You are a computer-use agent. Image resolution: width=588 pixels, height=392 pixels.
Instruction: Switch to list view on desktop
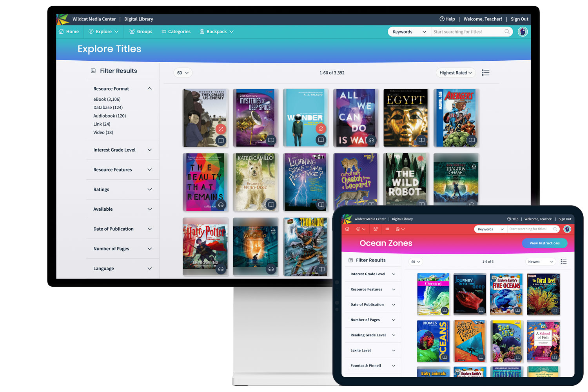point(485,73)
